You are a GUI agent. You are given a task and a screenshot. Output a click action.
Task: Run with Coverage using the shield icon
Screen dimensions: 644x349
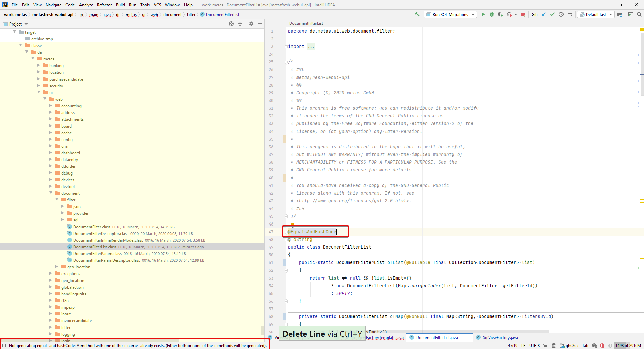click(x=500, y=14)
